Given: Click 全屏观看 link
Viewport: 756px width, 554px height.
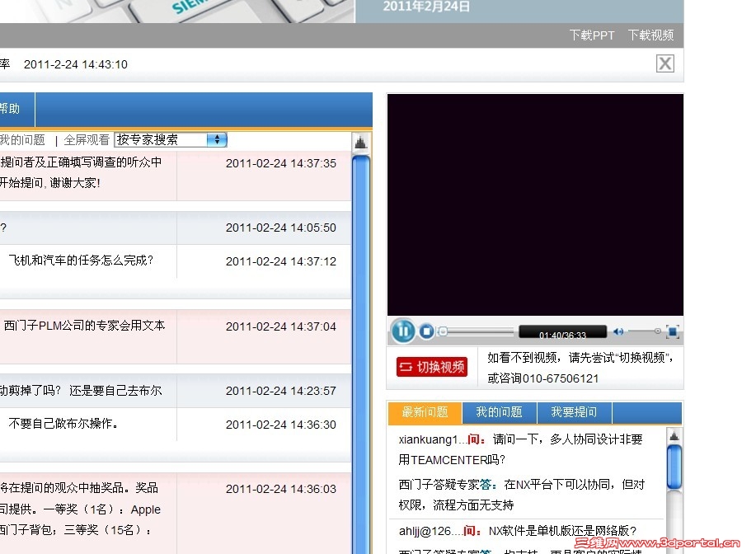Looking at the screenshot, I should pos(87,140).
